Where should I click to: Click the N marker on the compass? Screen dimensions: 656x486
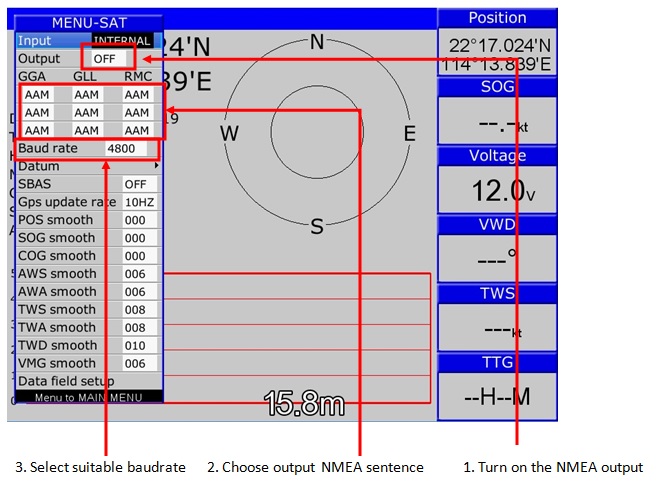tap(317, 42)
